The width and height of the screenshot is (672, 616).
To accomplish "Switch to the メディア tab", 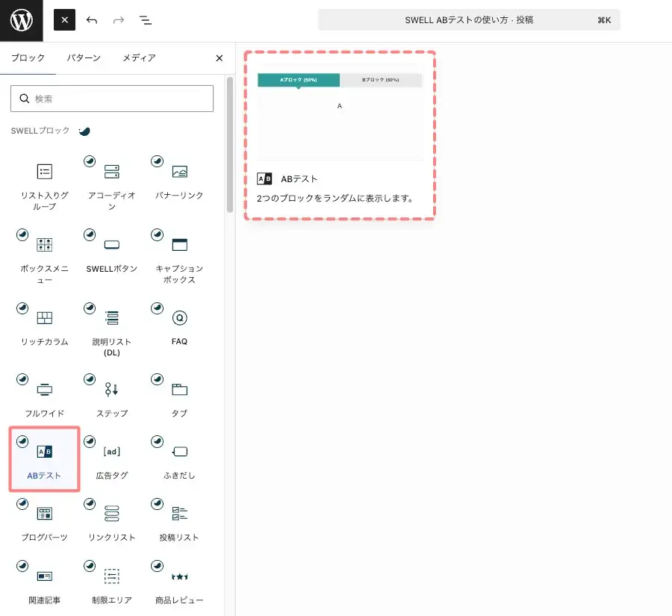I will (x=140, y=58).
